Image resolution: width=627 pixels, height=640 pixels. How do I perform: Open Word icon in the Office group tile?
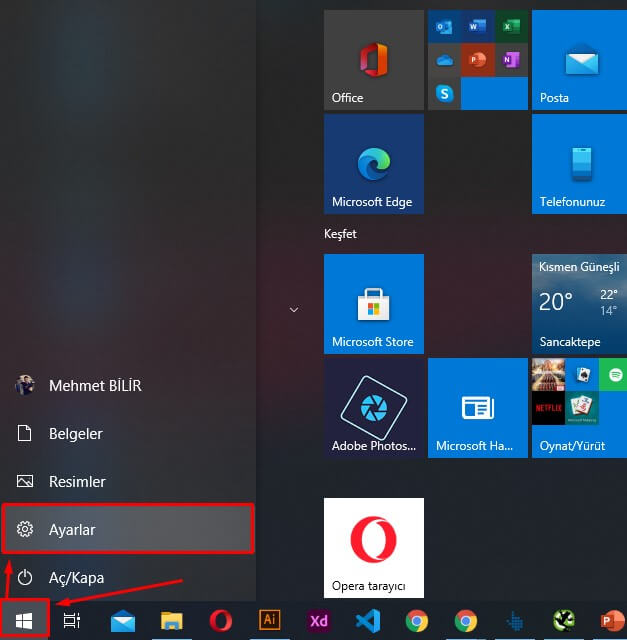point(478,27)
